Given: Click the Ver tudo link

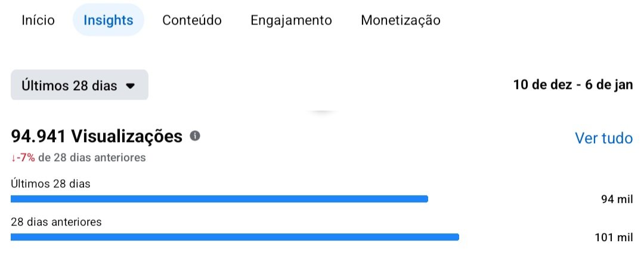Looking at the screenshot, I should (x=603, y=138).
